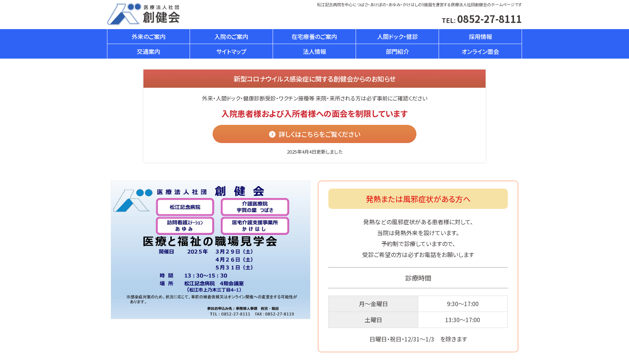Click the 2025年4月4日更新しました update note

pyautogui.click(x=314, y=152)
